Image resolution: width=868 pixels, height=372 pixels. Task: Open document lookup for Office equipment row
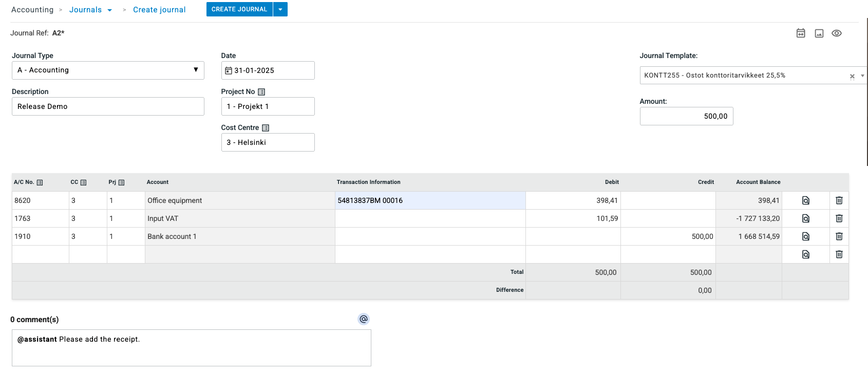805,200
